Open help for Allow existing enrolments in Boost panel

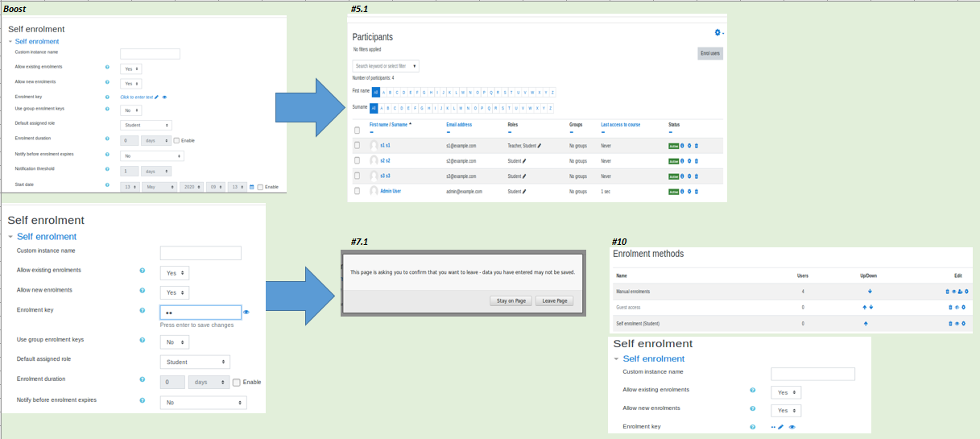[x=107, y=68]
